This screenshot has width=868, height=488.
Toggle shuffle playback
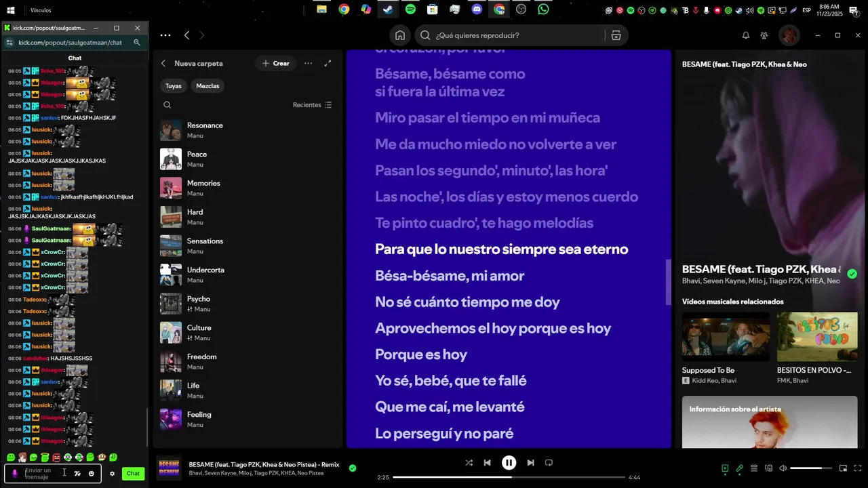(x=469, y=463)
